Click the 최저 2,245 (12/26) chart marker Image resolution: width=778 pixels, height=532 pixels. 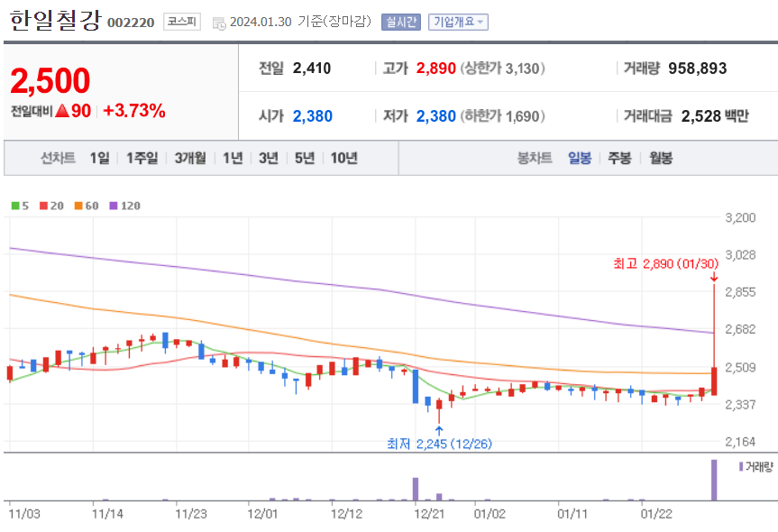(439, 443)
